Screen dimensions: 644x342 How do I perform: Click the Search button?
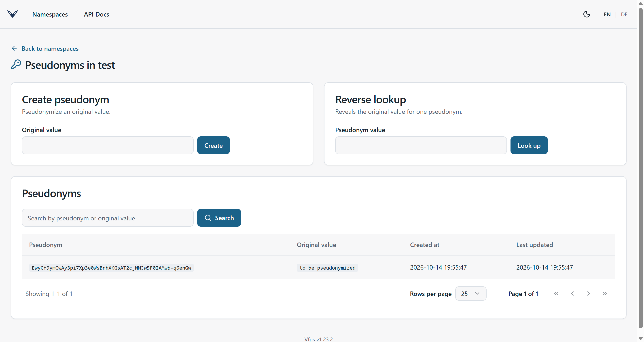coord(219,218)
